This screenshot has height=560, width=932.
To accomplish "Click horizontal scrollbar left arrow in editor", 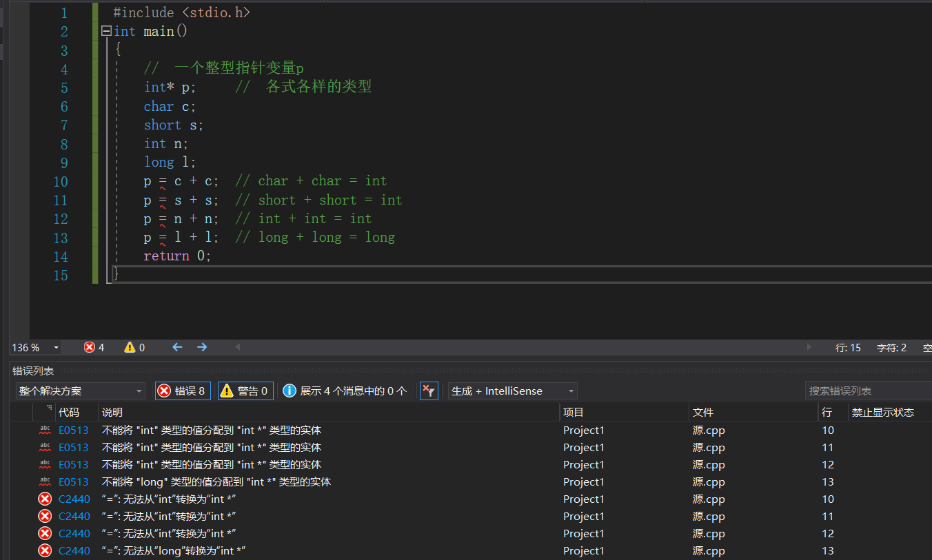I will 239,347.
